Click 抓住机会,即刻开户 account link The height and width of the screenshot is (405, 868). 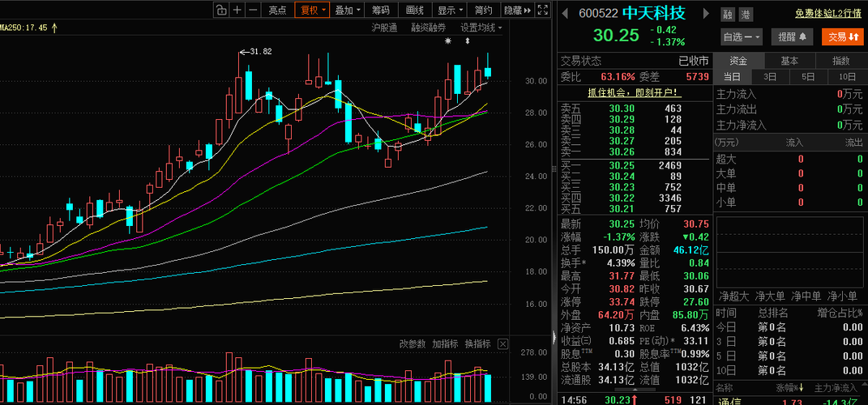(x=633, y=92)
